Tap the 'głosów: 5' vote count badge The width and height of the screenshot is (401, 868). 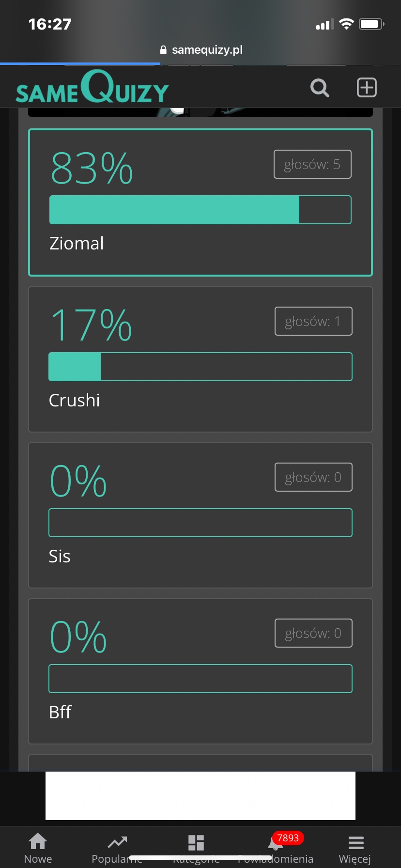(312, 165)
